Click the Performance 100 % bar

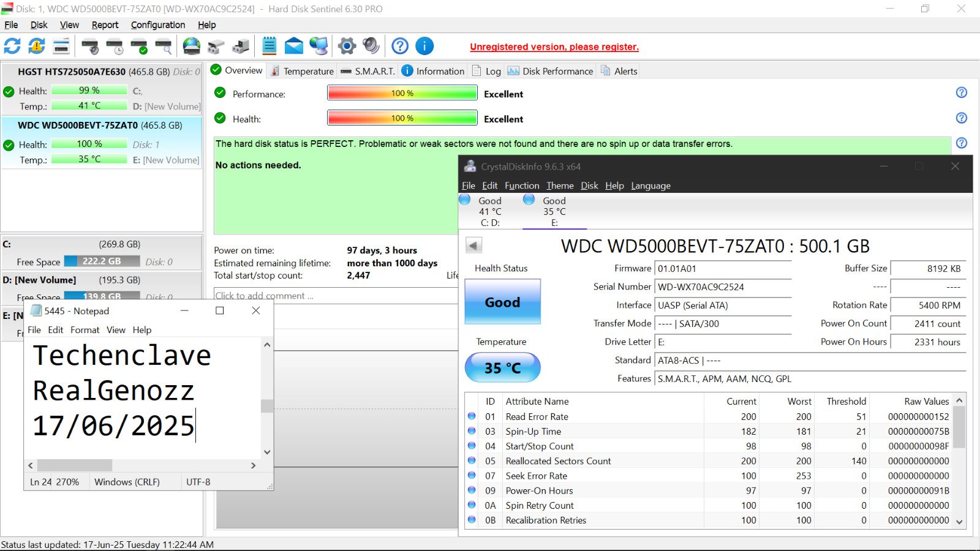pos(402,93)
